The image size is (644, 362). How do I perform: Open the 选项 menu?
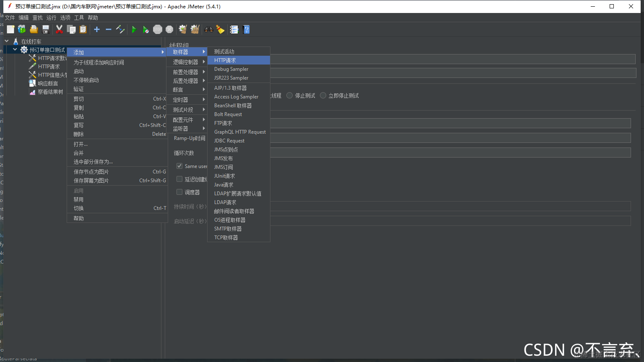65,18
